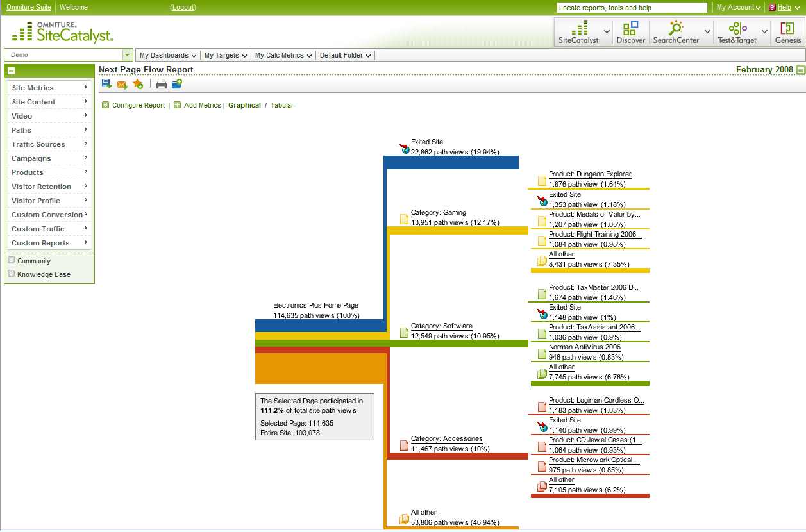Open the Genesis application icon
Image resolution: width=806 pixels, height=532 pixels.
click(787, 31)
